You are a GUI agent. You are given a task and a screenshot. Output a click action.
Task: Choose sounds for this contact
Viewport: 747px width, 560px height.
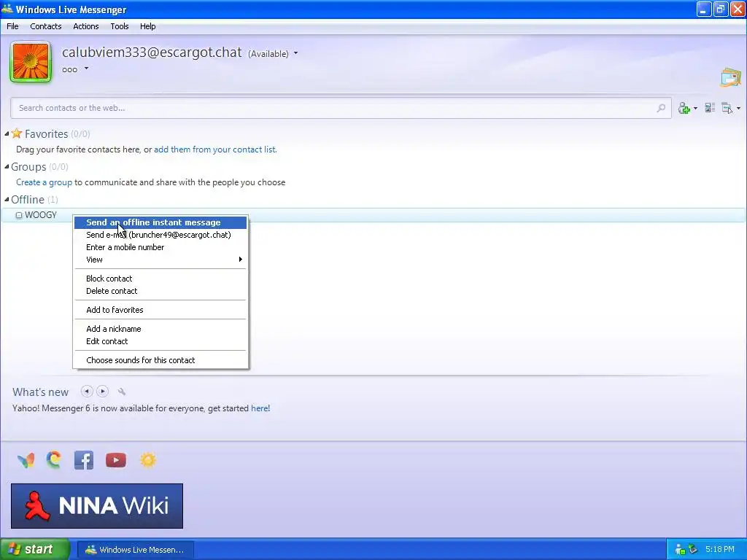pos(160,360)
